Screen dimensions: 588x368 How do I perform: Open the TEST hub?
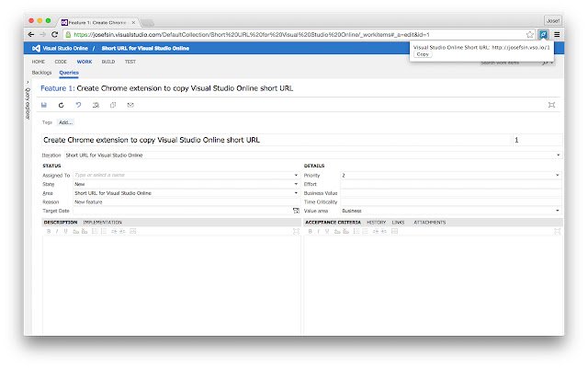coord(130,62)
